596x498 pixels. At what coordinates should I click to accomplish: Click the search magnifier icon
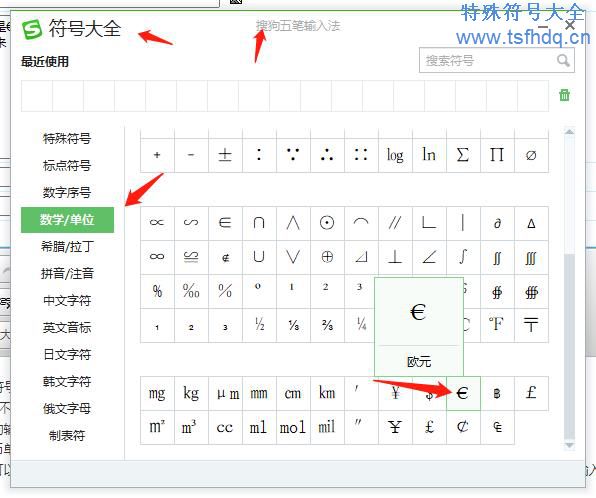(x=563, y=60)
